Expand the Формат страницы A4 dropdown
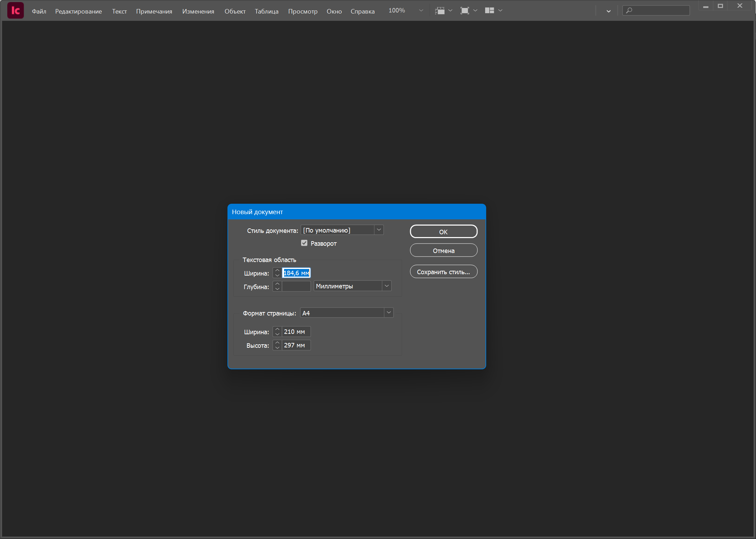Image resolution: width=756 pixels, height=539 pixels. click(389, 312)
